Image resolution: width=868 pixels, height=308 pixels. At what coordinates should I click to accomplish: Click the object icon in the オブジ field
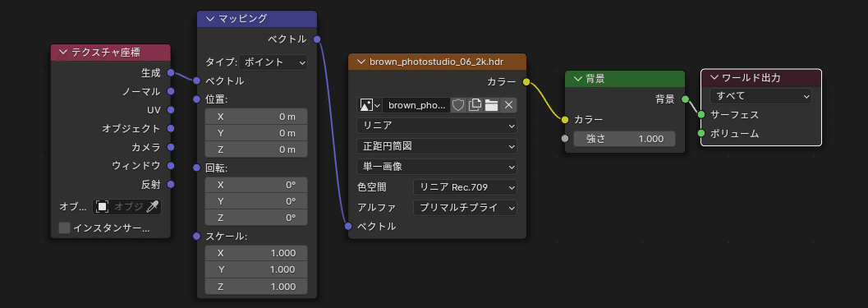click(x=102, y=207)
